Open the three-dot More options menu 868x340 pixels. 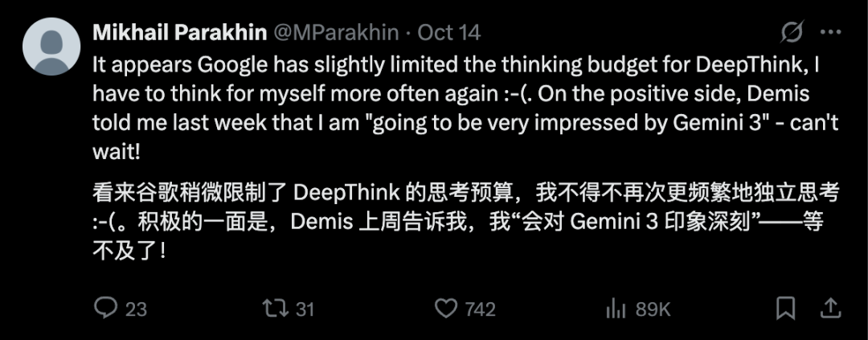[x=830, y=32]
